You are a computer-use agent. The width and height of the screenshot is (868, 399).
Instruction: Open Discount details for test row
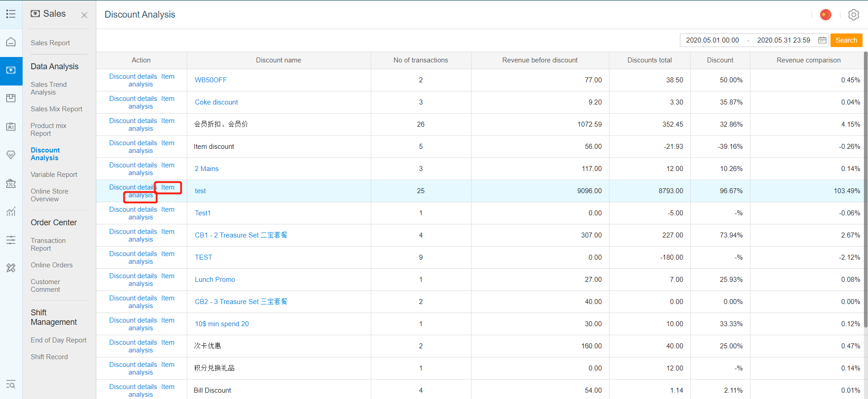(133, 187)
